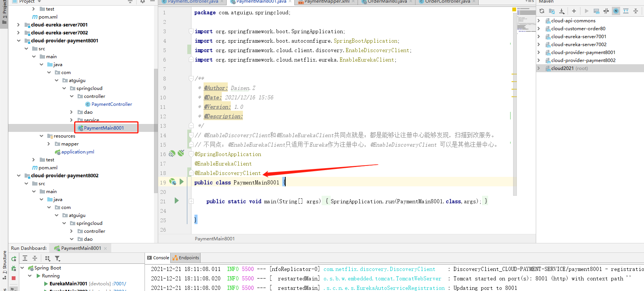Open application.yml in project tree
Viewport: 644px width, 291px height.
pos(78,152)
